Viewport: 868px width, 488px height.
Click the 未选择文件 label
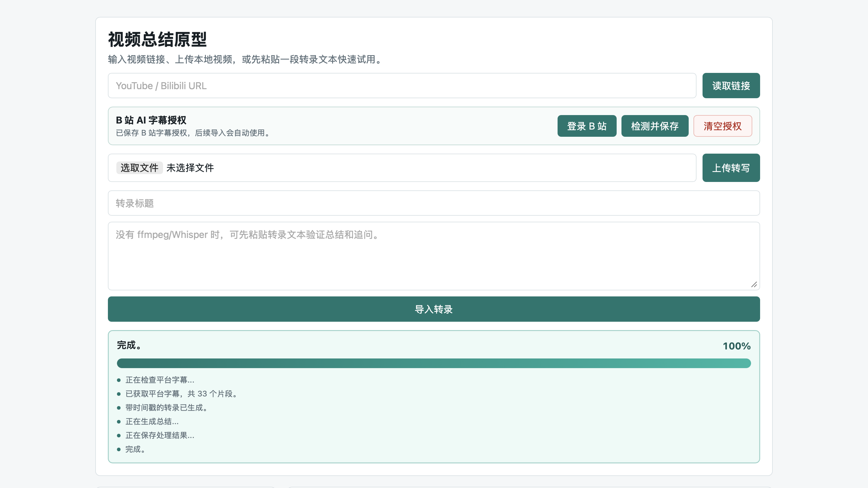(x=190, y=168)
